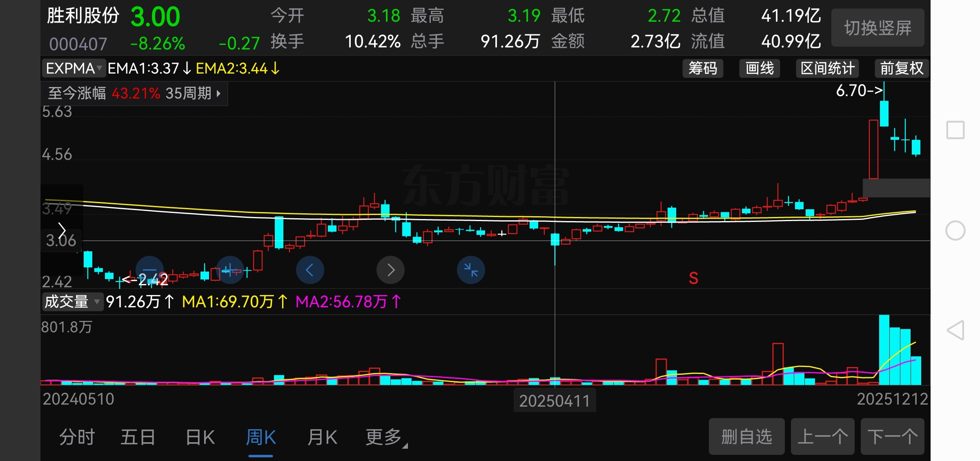Shift chart left with blue left-arrow circle
Viewport: 980px width, 461px height.
(x=310, y=270)
